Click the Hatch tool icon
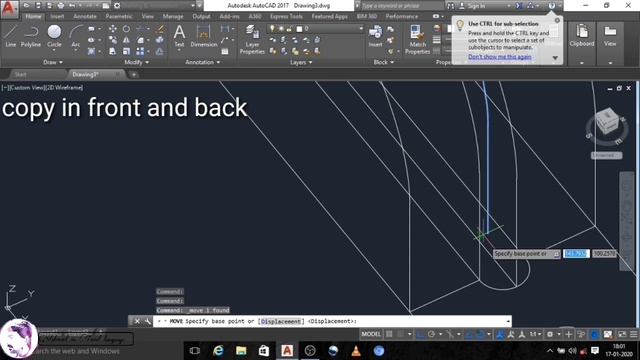 [x=91, y=51]
